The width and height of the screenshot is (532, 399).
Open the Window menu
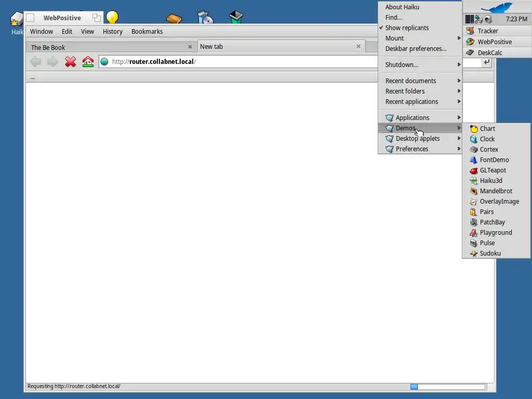42,32
